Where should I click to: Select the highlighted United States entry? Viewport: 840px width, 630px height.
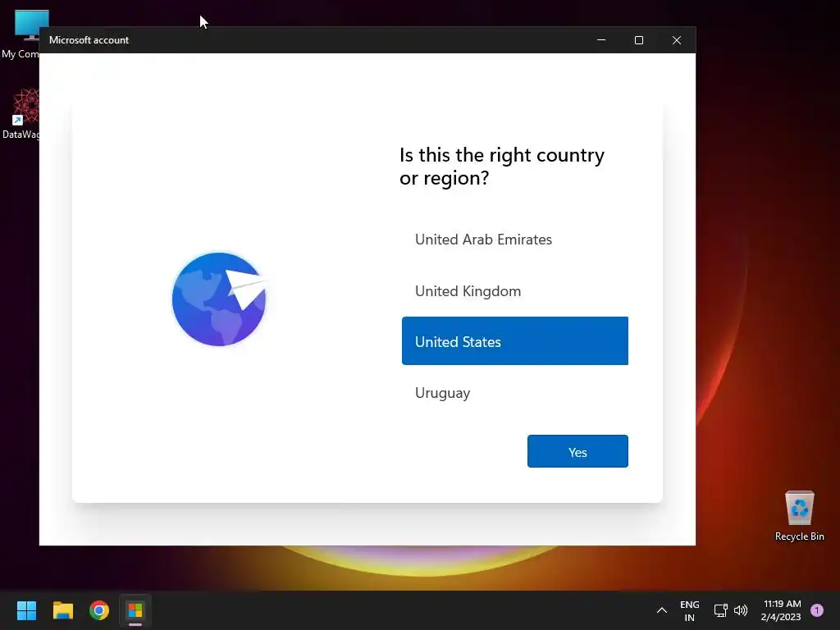pos(515,341)
